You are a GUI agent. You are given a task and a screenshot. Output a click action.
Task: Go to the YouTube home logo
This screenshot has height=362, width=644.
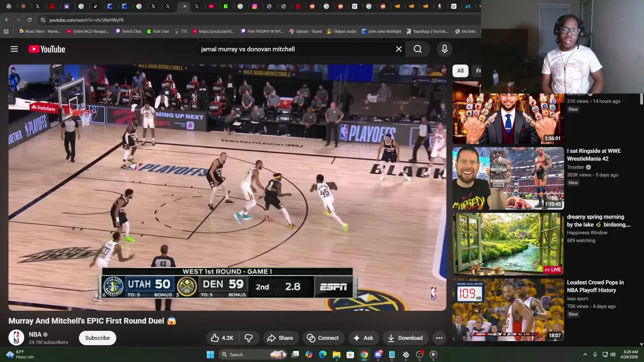(x=47, y=49)
